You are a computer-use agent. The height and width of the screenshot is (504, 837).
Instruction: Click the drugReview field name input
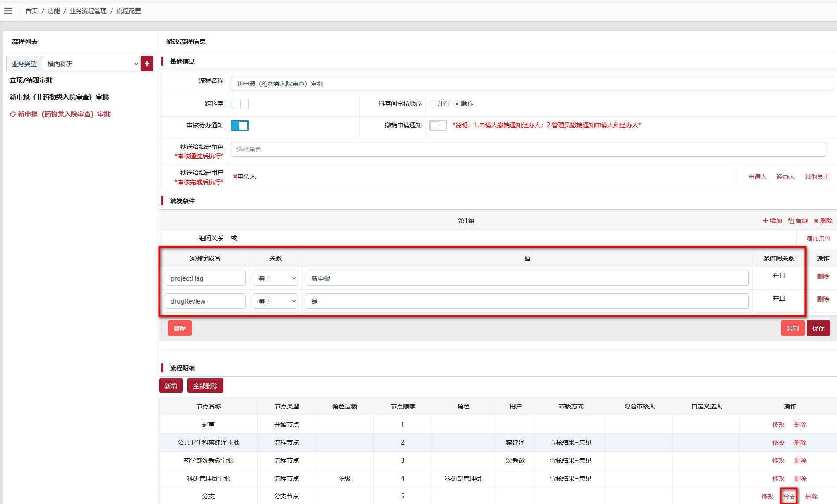tap(205, 301)
